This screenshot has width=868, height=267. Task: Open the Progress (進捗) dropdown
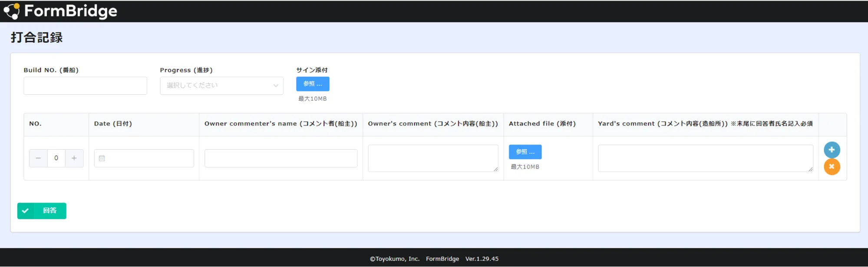221,86
